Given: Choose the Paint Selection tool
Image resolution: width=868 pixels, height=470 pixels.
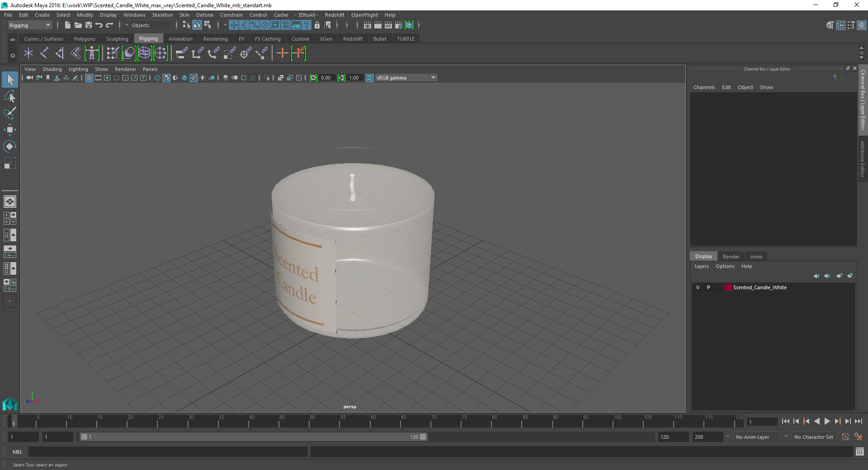Looking at the screenshot, I should [x=10, y=113].
